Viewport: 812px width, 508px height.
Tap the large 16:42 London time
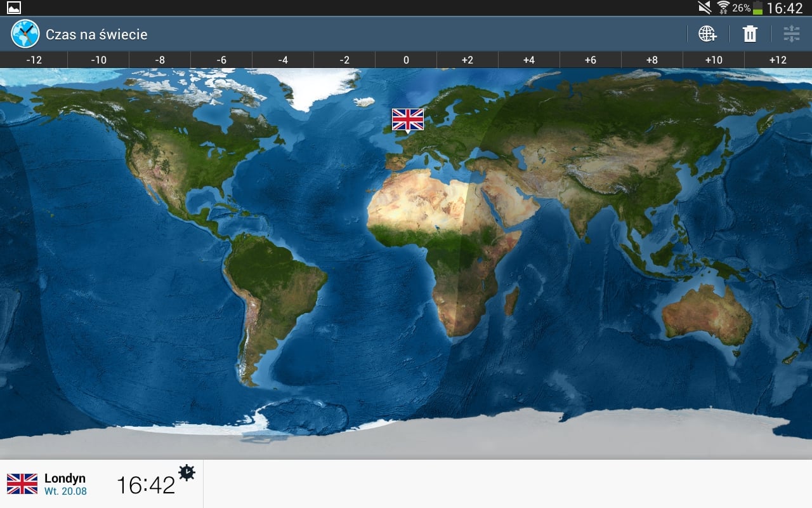click(146, 485)
